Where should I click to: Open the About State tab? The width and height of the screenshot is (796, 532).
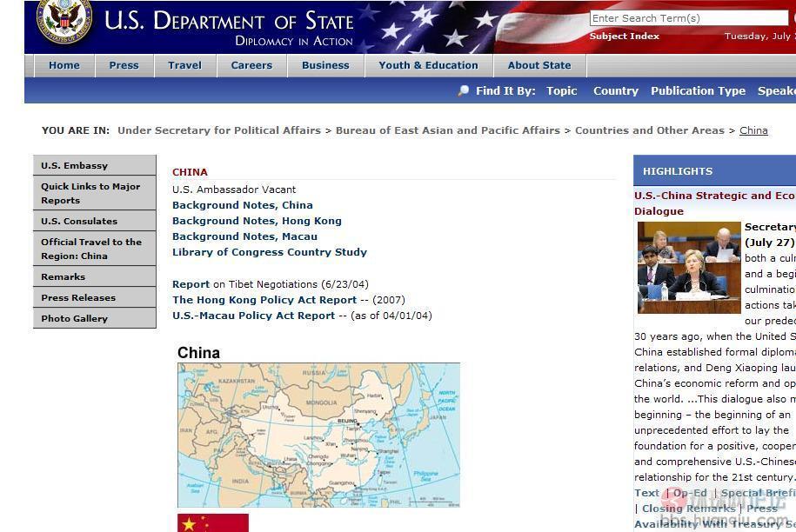click(x=539, y=65)
